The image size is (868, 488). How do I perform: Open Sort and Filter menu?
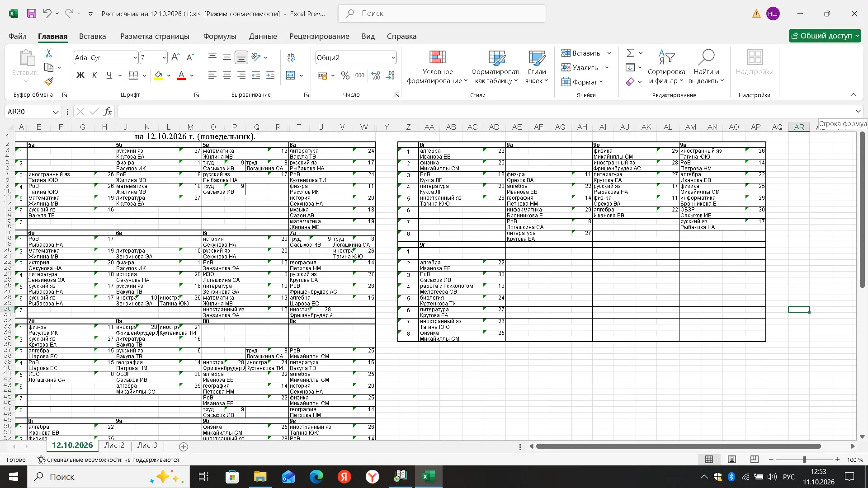[666, 67]
